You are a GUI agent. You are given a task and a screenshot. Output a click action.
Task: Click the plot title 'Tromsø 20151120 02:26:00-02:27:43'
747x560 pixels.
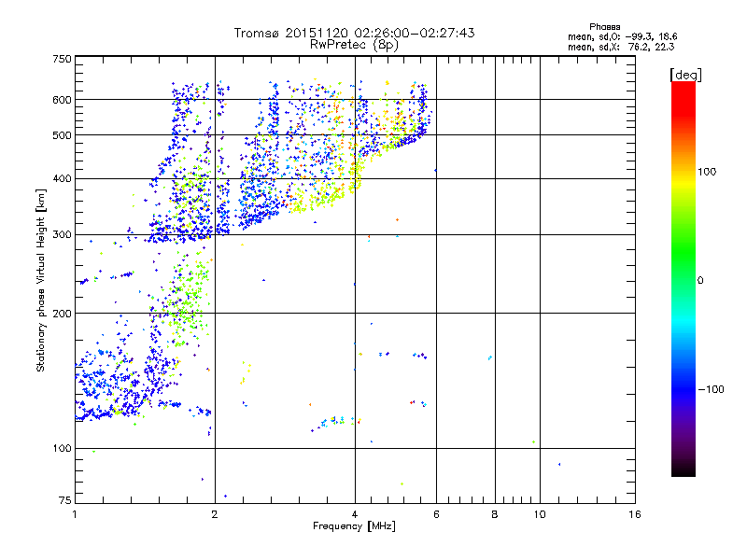coord(354,33)
